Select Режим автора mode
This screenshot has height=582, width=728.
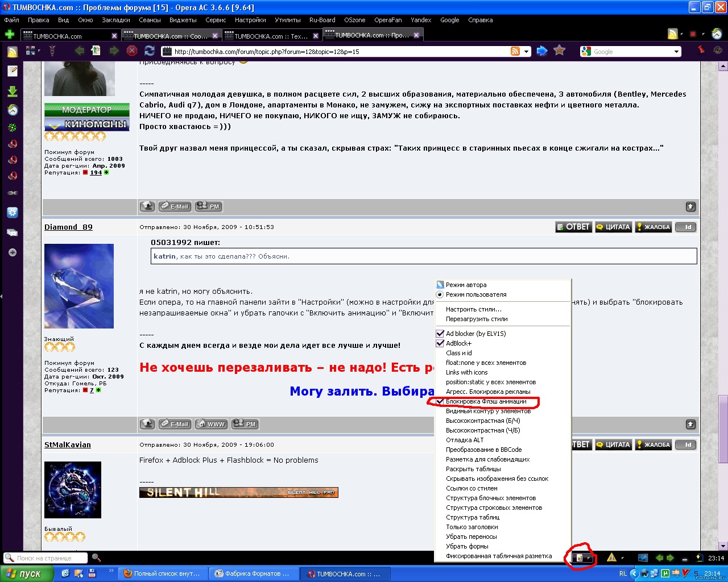466,285
